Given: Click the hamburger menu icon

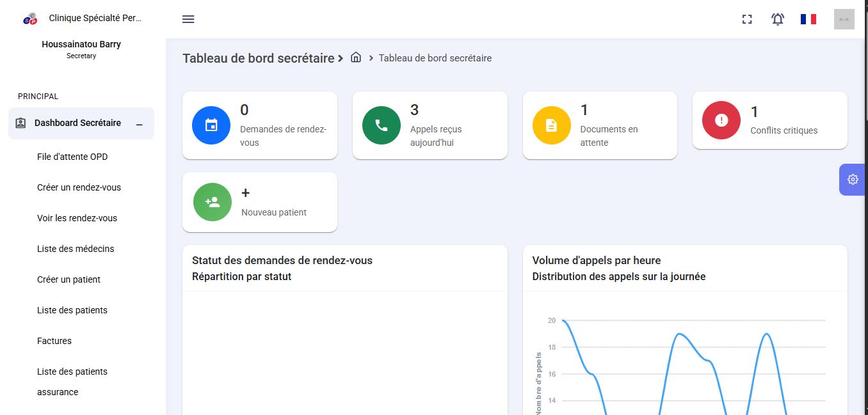Looking at the screenshot, I should pyautogui.click(x=188, y=19).
